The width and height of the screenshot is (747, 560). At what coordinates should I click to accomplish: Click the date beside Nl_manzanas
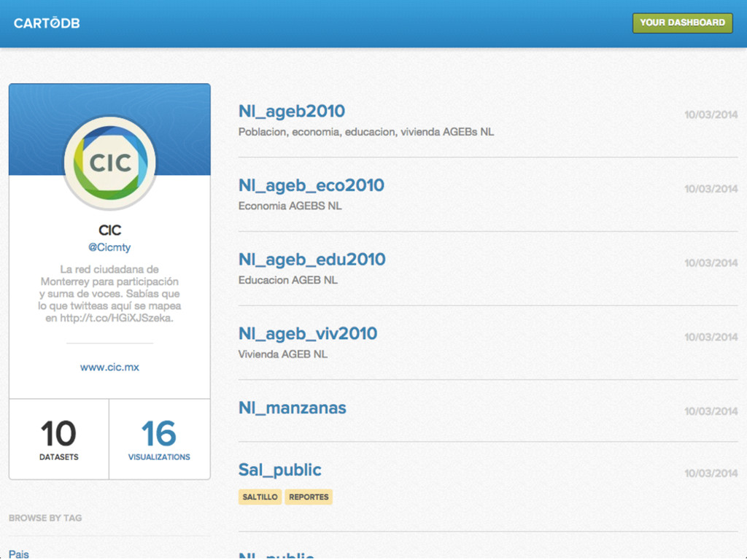(711, 411)
